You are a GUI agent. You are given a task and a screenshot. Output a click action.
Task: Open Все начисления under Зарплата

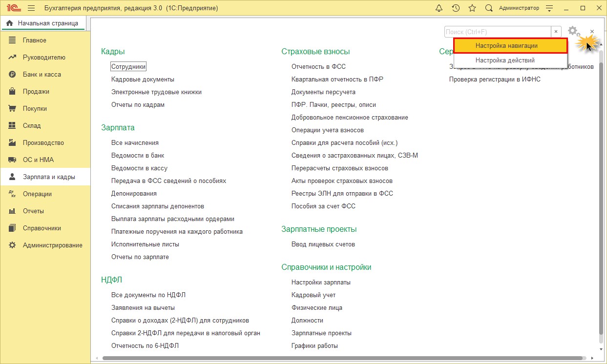135,142
